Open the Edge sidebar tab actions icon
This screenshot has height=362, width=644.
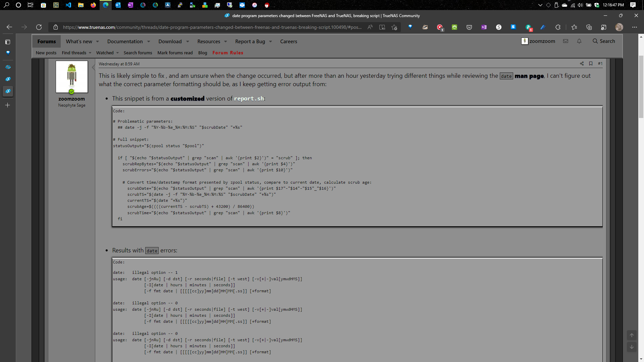point(8,42)
